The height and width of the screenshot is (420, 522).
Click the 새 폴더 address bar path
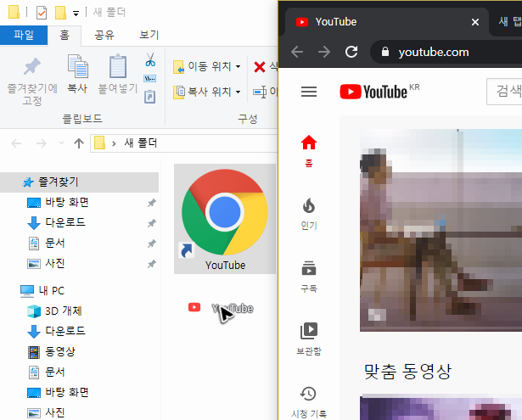pyautogui.click(x=141, y=143)
